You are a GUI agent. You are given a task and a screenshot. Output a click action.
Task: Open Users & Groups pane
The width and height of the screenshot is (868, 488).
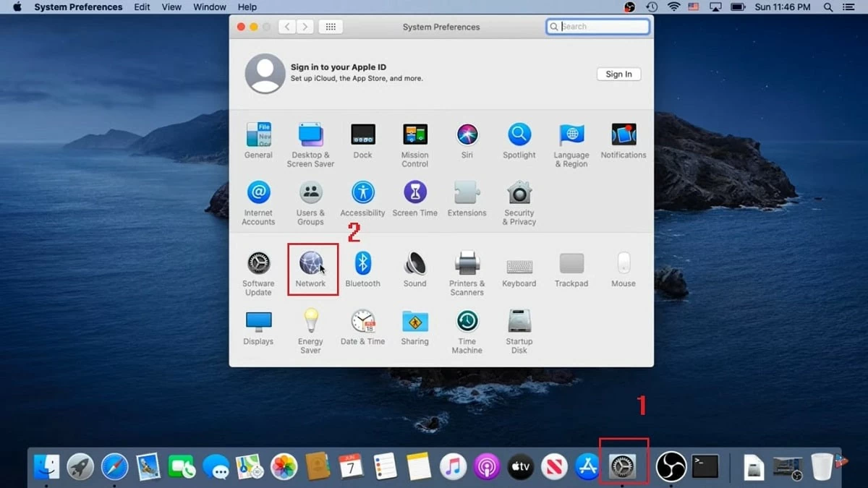[x=310, y=194]
